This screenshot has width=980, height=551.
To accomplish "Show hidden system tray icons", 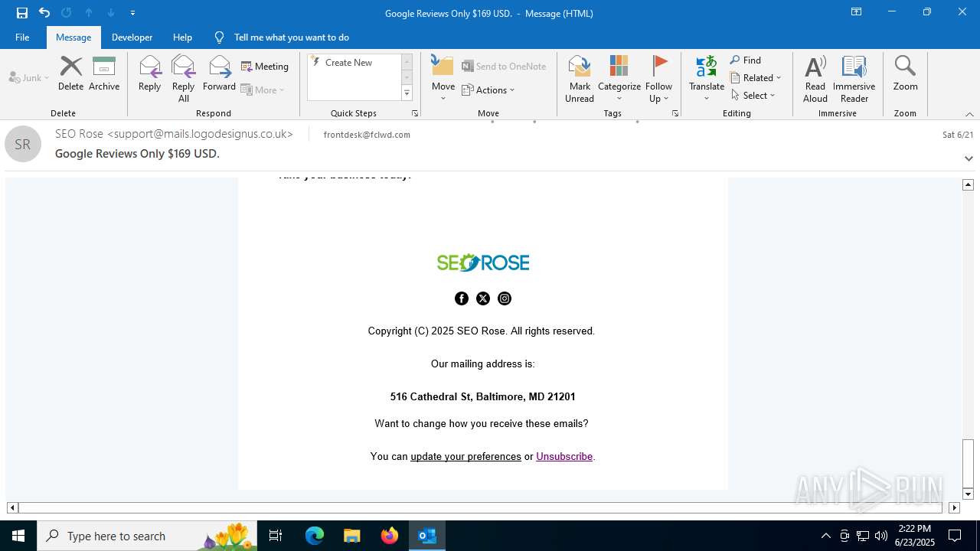I will [825, 536].
